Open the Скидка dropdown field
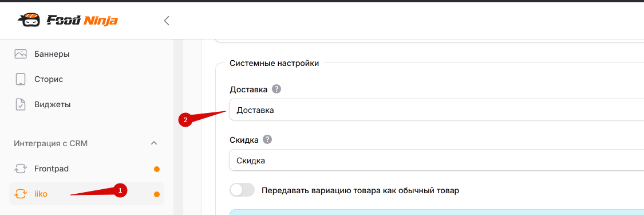The image size is (644, 215). point(436,161)
